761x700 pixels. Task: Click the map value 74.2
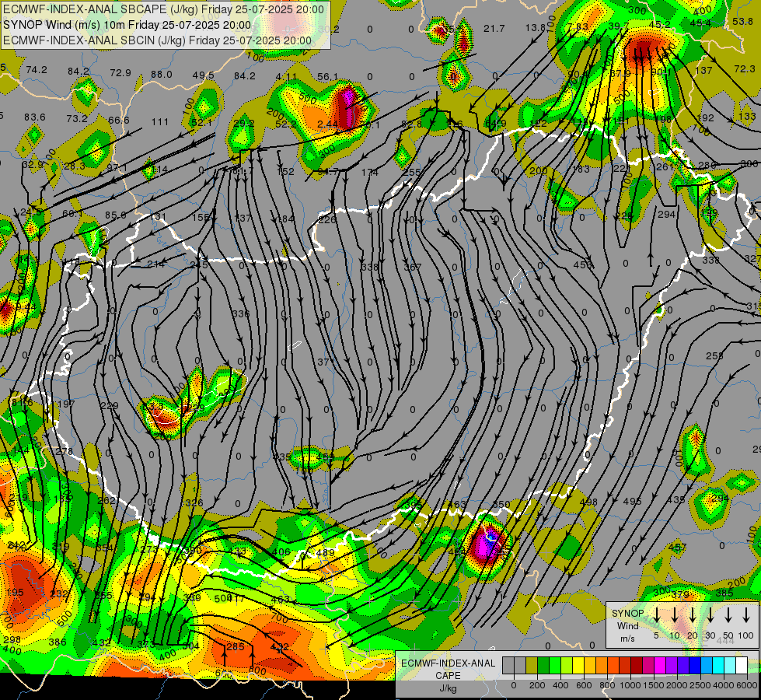pyautogui.click(x=37, y=69)
